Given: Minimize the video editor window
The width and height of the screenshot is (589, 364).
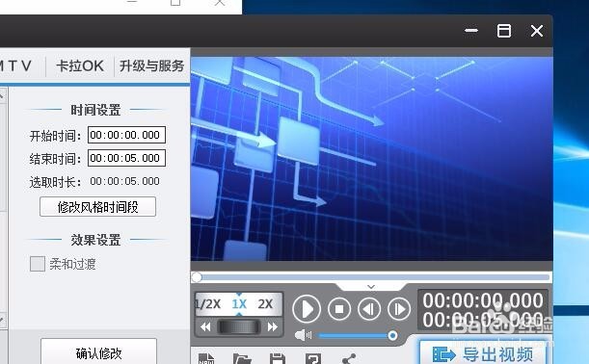Looking at the screenshot, I should pos(471,31).
